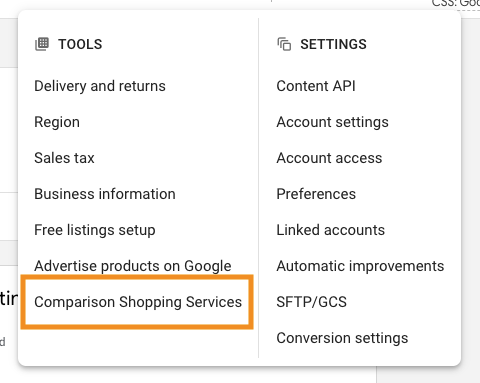
Task: Click the Tools grid icon
Action: pyautogui.click(x=42, y=44)
